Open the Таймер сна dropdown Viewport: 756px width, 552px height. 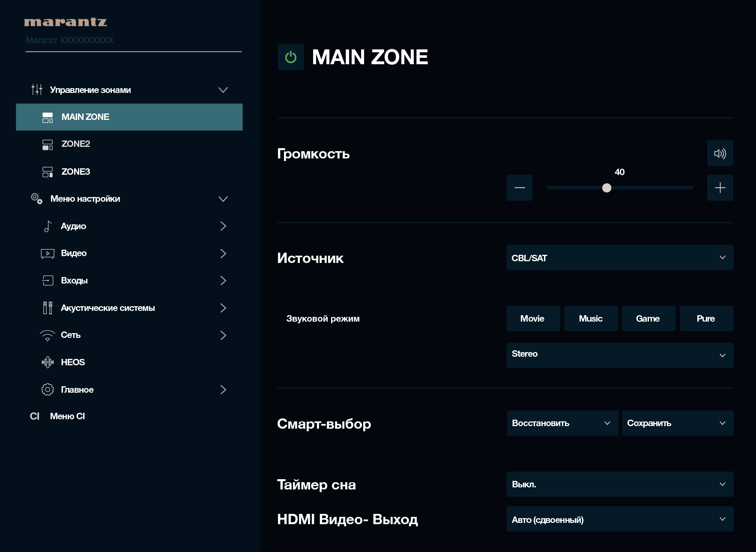coord(619,484)
